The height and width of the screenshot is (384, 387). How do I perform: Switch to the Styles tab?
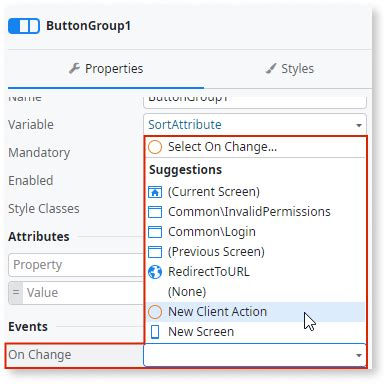point(289,69)
